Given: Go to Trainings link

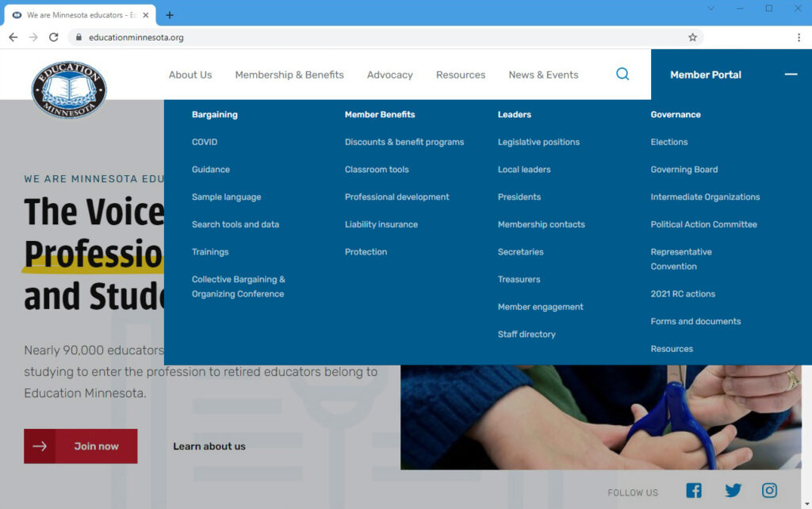Looking at the screenshot, I should coord(210,251).
